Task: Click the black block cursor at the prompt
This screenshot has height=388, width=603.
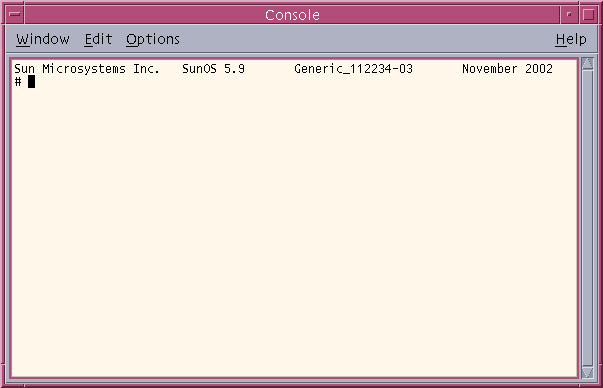Action: (32, 82)
